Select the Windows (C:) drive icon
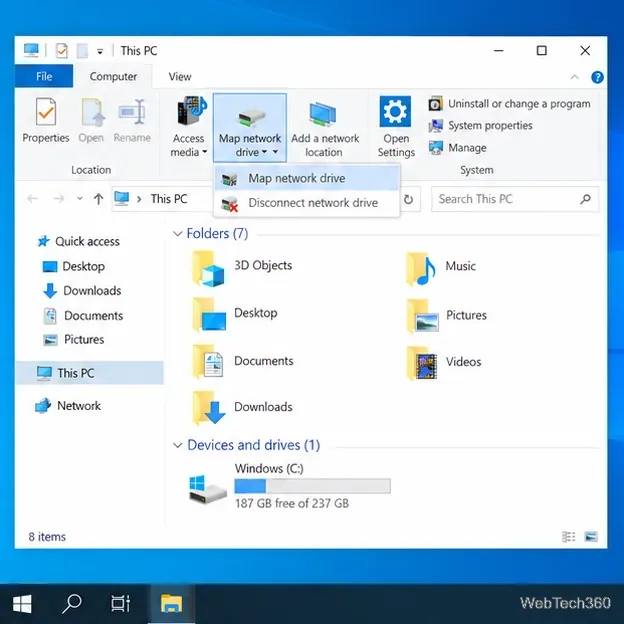 pyautogui.click(x=207, y=489)
